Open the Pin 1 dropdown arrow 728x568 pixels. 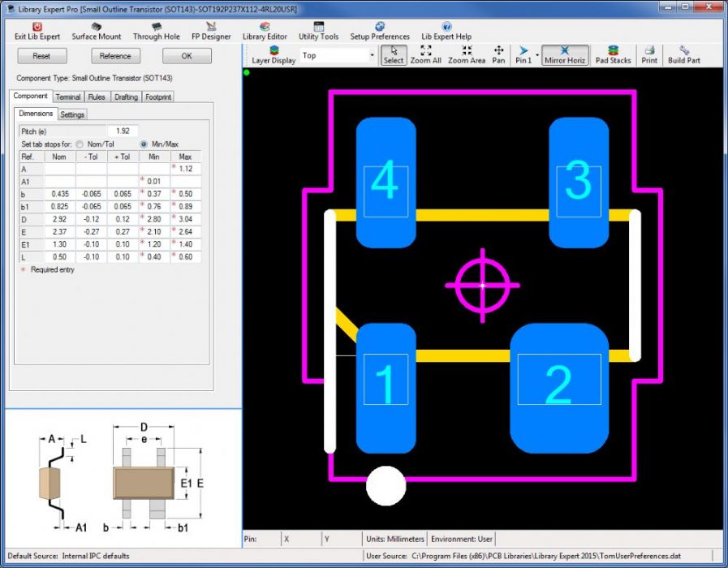537,56
